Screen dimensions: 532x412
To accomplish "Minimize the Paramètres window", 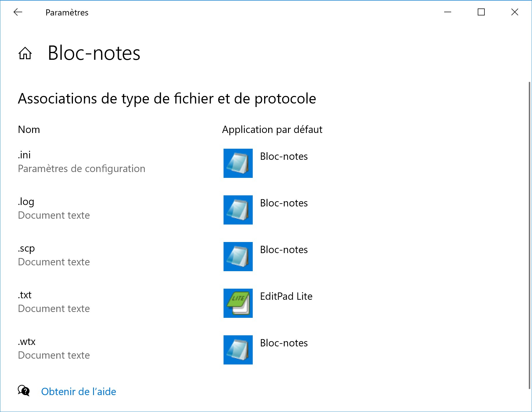I will tap(448, 12).
